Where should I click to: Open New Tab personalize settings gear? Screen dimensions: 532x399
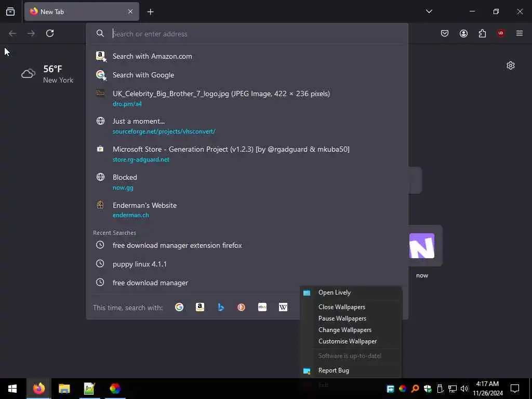(x=511, y=65)
